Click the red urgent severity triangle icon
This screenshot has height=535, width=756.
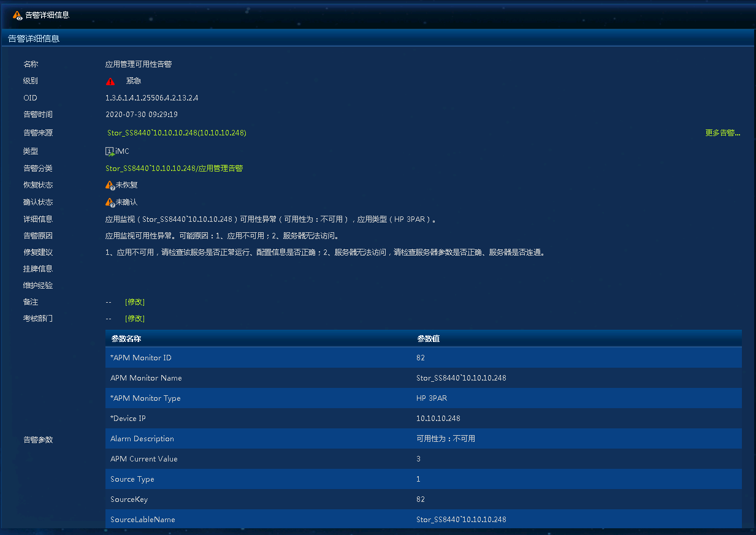point(110,81)
